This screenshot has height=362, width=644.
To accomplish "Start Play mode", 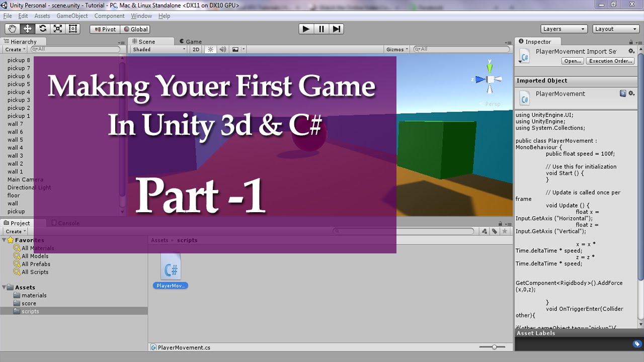I will 306,29.
